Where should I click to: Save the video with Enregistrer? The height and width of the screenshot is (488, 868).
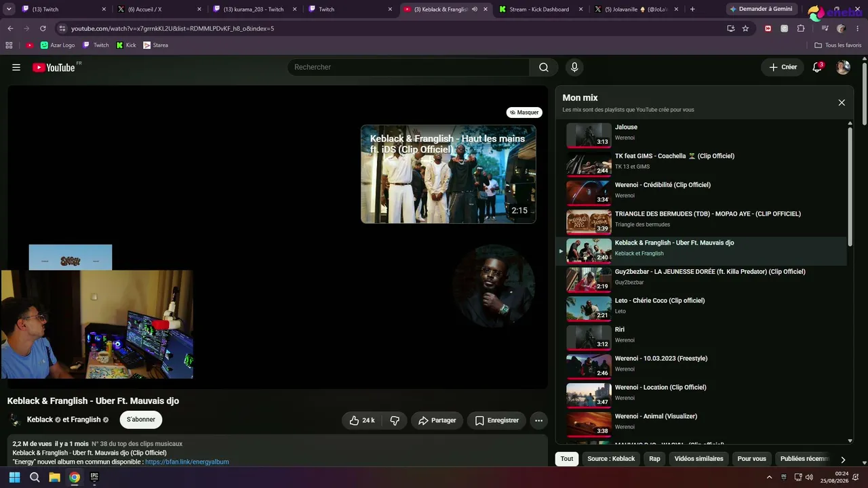click(x=497, y=420)
